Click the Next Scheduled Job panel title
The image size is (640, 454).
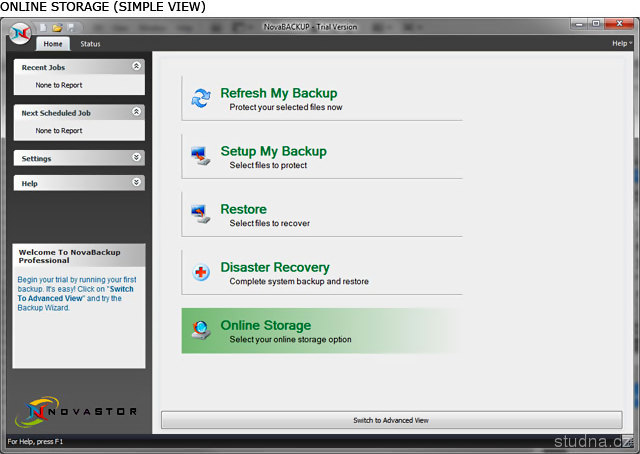coord(56,113)
